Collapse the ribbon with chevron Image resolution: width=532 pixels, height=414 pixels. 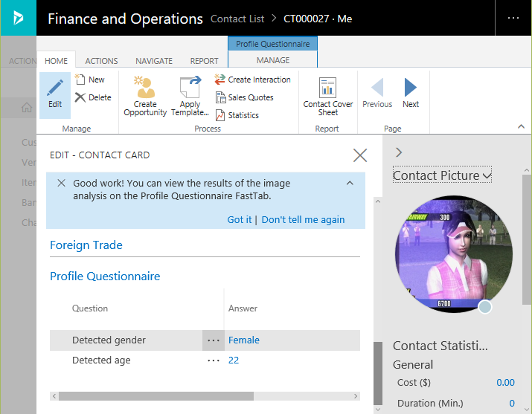pos(521,126)
